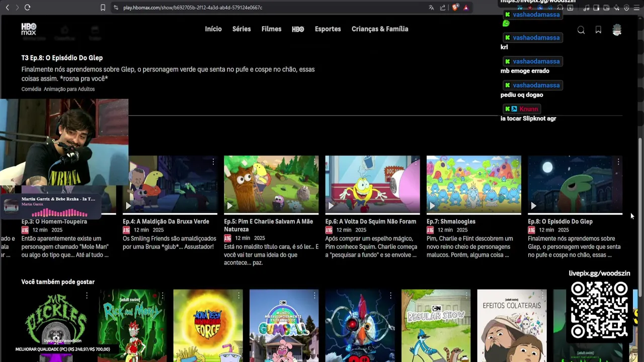Click the Comédia genre link

click(31, 89)
